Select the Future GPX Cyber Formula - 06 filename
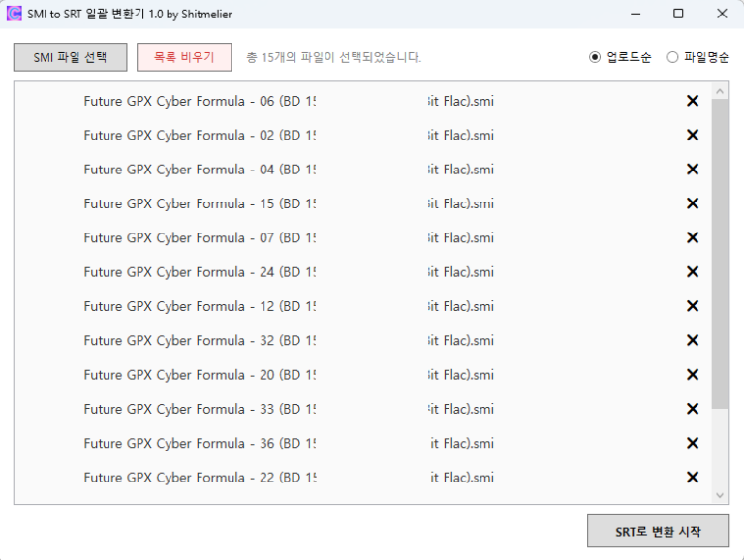This screenshot has height=560, width=744. pos(289,101)
